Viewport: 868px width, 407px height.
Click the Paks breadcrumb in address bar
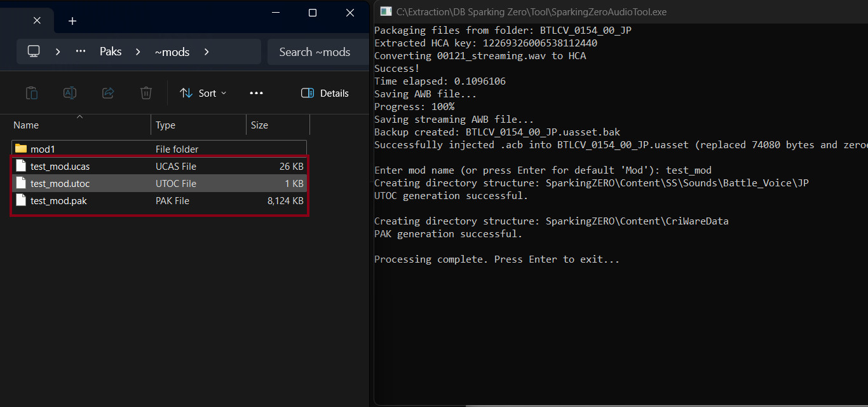111,52
